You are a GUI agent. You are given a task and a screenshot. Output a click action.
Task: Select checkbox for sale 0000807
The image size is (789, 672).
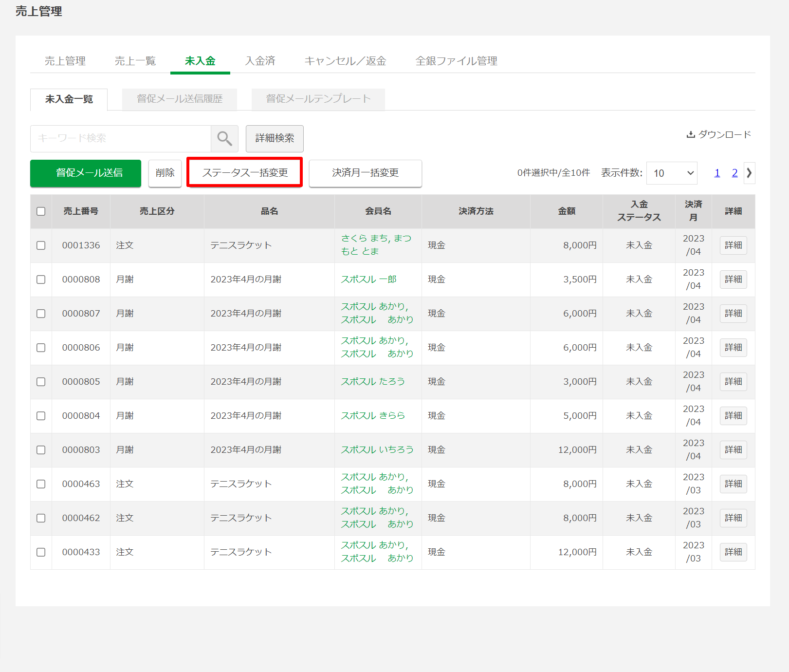tap(41, 314)
